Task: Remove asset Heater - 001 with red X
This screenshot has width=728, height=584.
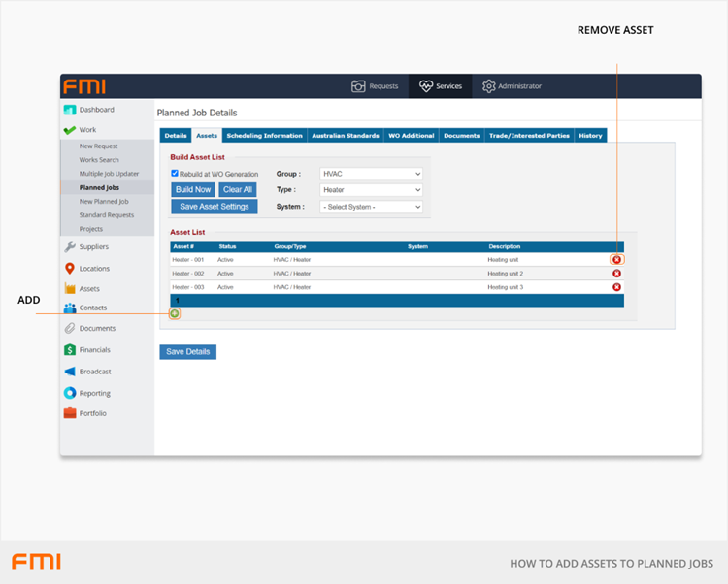Action: [x=616, y=260]
